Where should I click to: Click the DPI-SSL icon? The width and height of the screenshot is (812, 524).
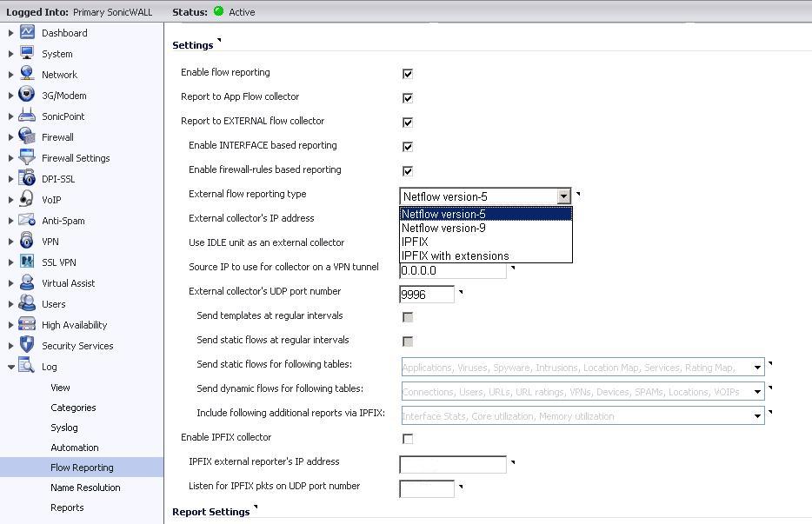click(27, 178)
